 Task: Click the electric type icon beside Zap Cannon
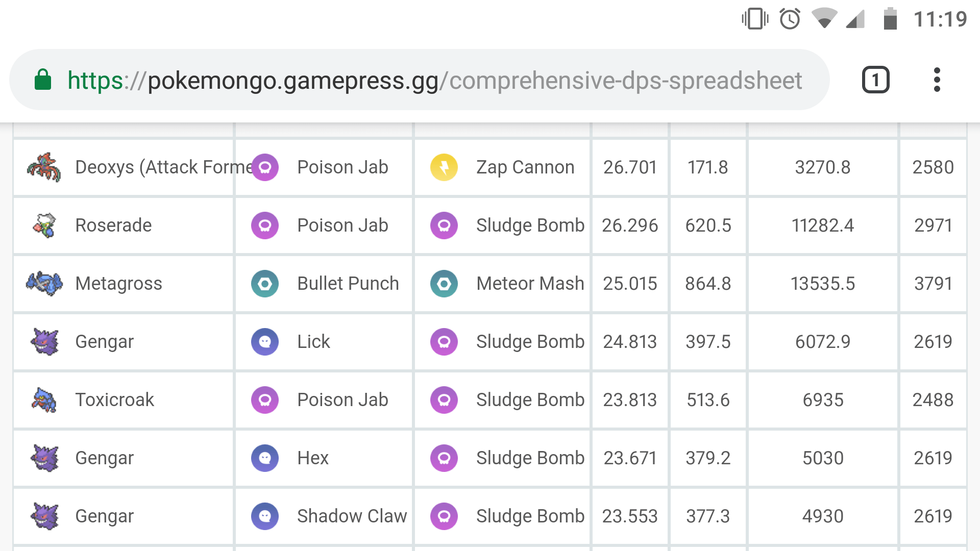pyautogui.click(x=444, y=167)
